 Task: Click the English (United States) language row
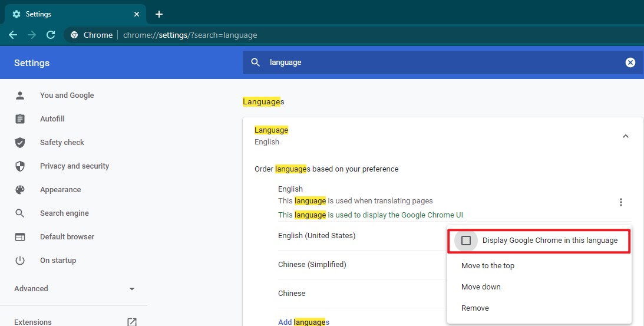coord(316,236)
